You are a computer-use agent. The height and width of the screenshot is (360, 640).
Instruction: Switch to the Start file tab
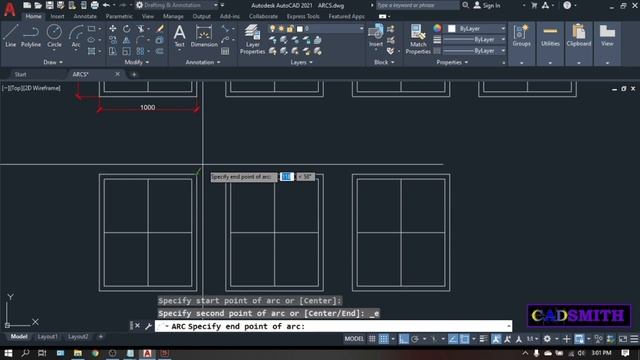click(20, 74)
